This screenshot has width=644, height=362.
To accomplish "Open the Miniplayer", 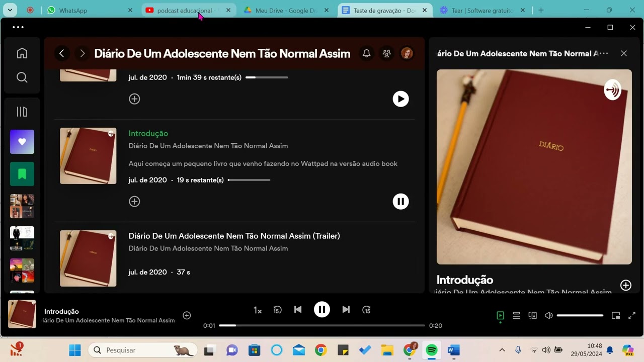I will coord(616,315).
